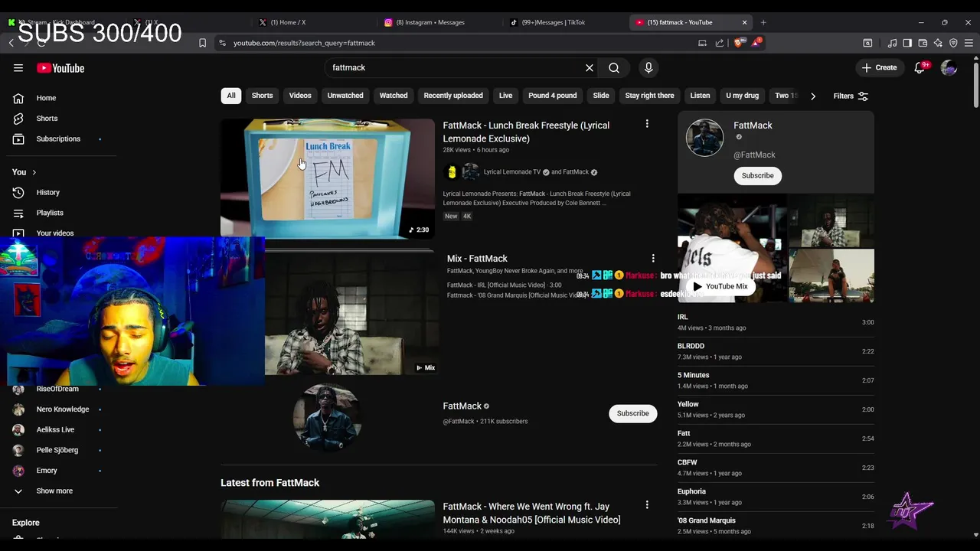The image size is (980, 551).
Task: Open media control music-note icon
Action: click(x=892, y=43)
